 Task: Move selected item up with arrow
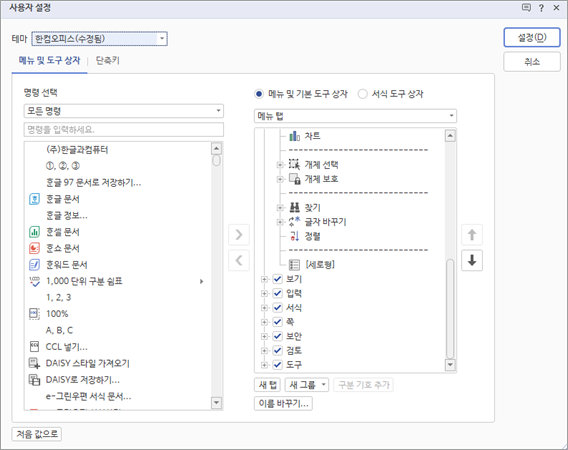472,235
